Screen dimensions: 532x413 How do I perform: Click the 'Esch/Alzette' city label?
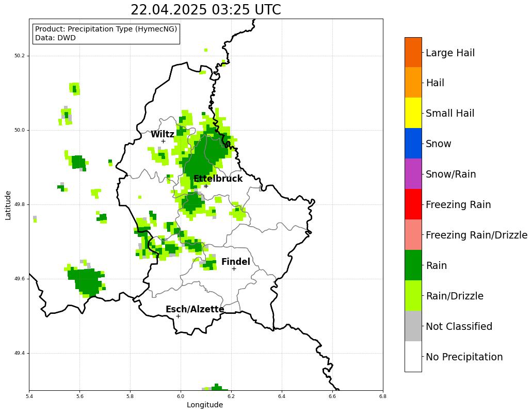tap(195, 309)
